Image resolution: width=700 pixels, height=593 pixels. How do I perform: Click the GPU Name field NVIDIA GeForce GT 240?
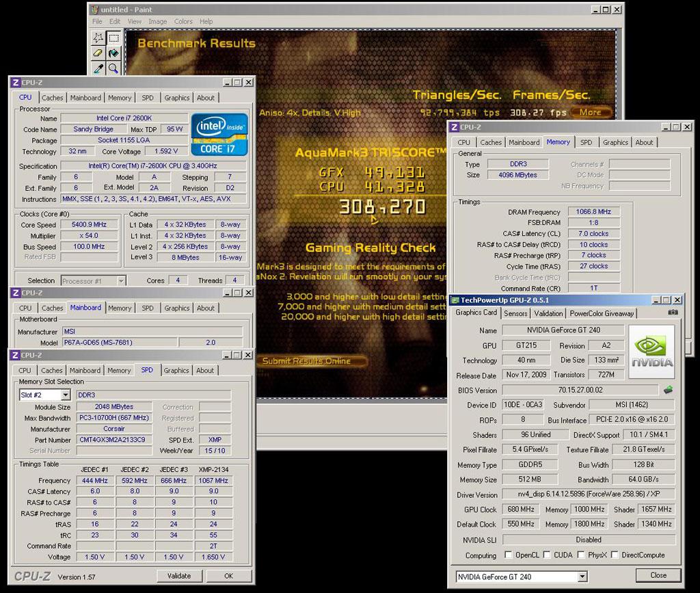(563, 330)
